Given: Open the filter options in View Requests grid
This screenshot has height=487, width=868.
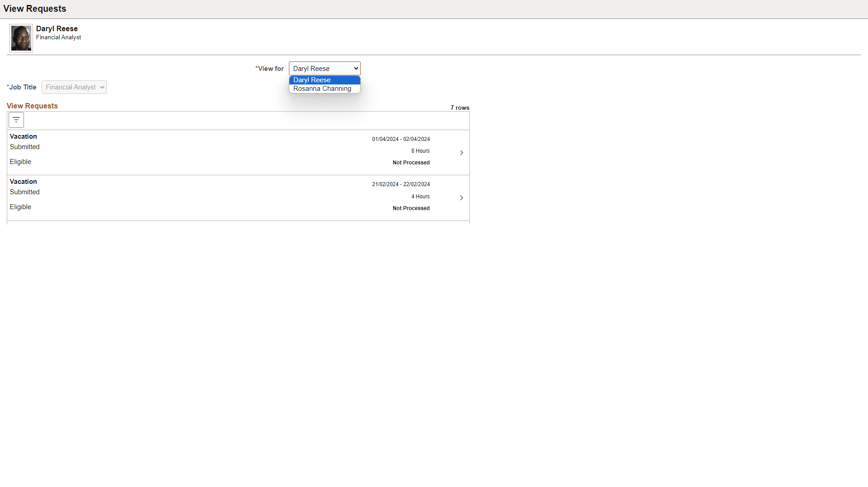Looking at the screenshot, I should [16, 120].
